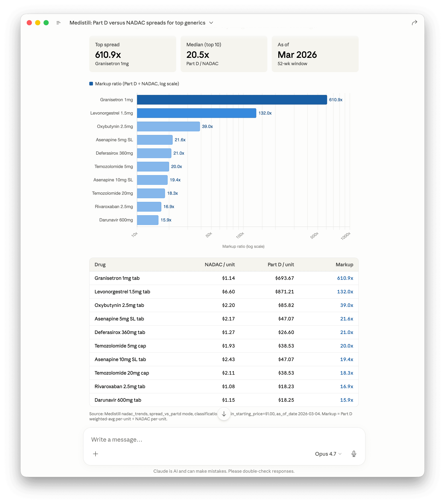Click the plus attachment icon
Viewport: 445px width, 504px height.
tap(96, 454)
